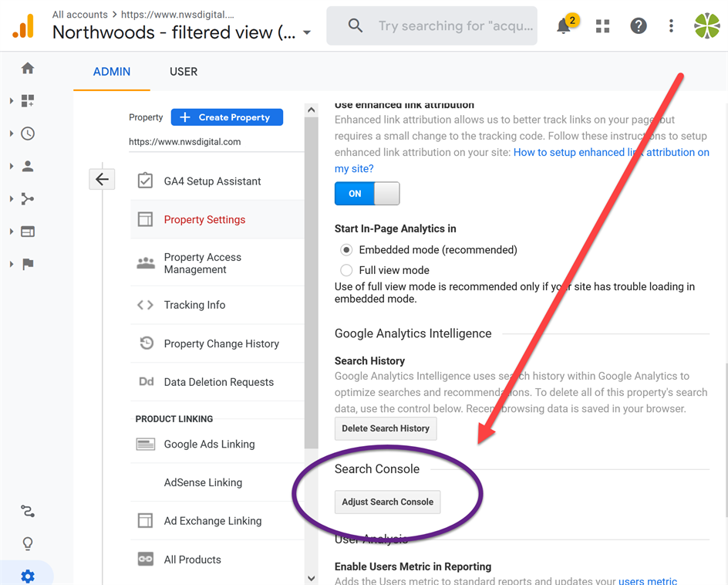Open Property Access Management item
Screen dimensions: 728x585
tap(217, 263)
